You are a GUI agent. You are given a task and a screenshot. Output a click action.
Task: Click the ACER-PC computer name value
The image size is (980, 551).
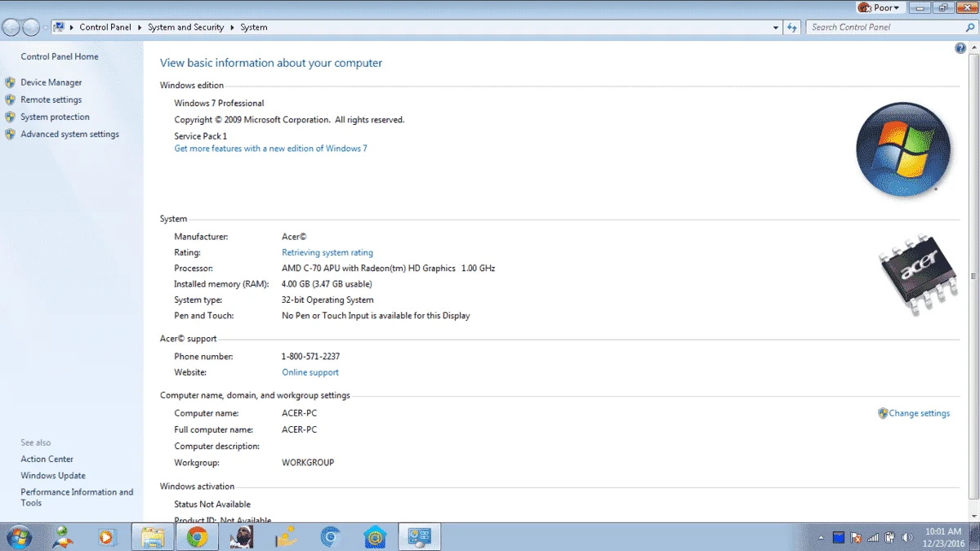[x=299, y=413]
